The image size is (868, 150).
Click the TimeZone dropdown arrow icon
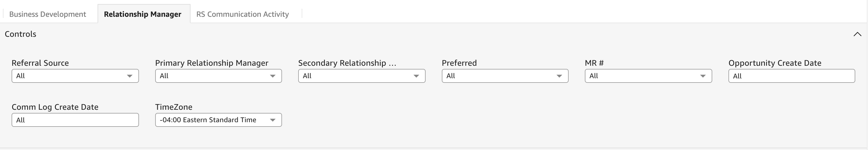273,120
